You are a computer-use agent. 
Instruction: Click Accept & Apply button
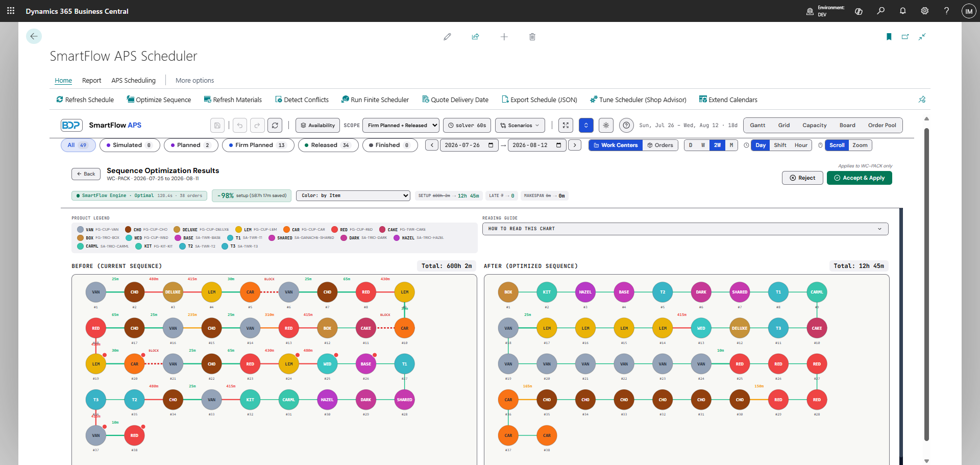[860, 178]
